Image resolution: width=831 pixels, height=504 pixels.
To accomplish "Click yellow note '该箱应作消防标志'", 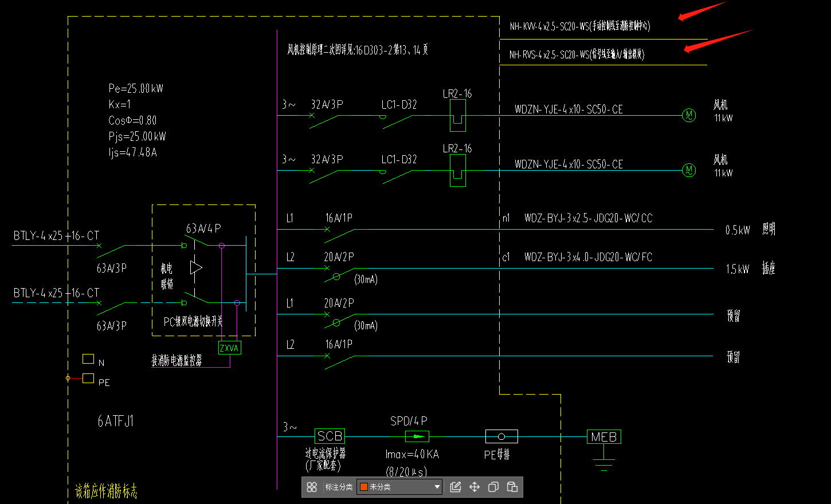I will 106,491.
